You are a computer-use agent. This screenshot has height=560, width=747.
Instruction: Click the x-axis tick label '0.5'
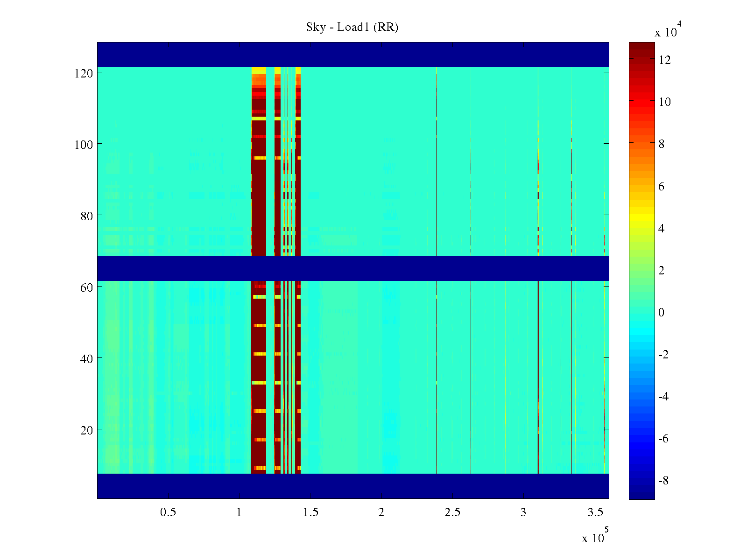[x=168, y=512]
